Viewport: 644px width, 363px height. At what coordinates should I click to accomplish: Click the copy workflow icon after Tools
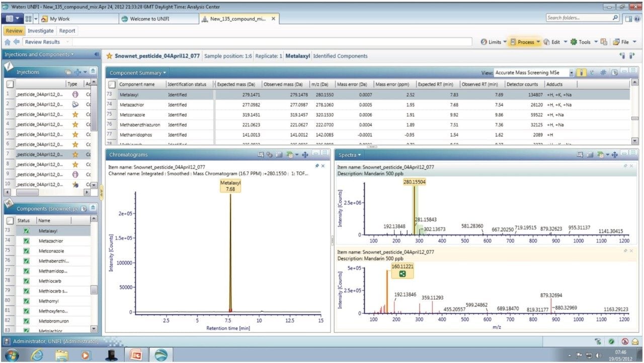tap(604, 42)
